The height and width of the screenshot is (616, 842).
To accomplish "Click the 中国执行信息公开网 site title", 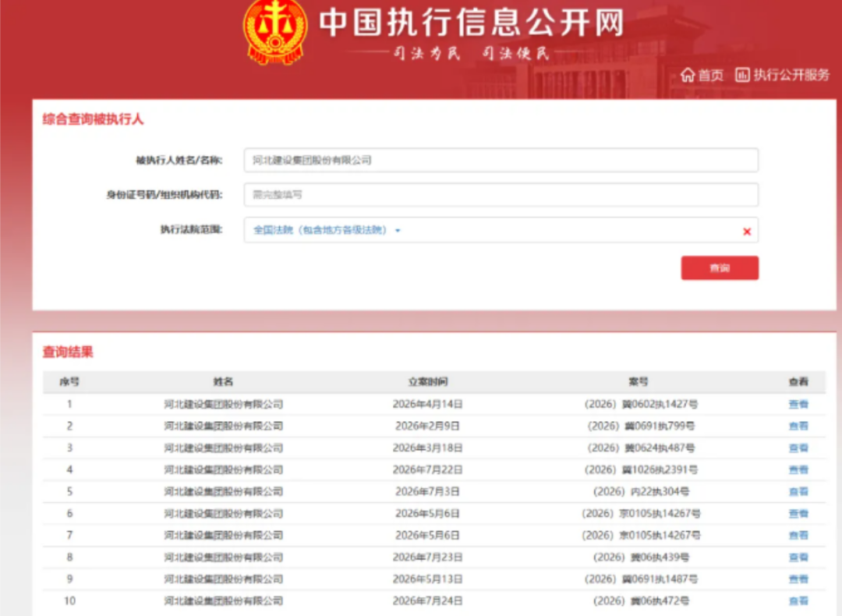I will 472,23.
